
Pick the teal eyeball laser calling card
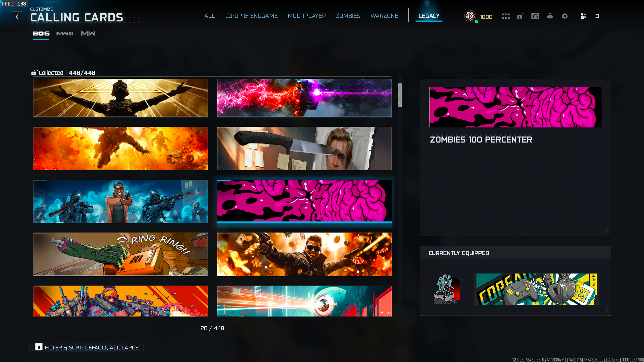pos(304,301)
